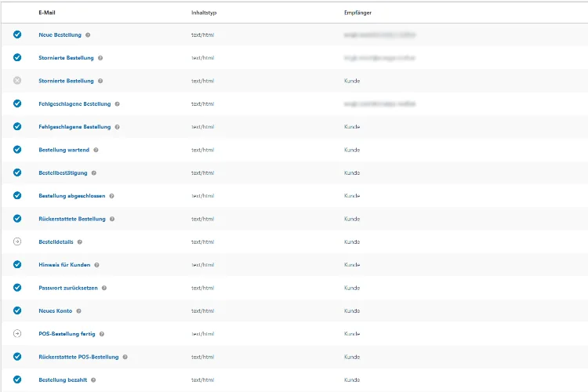
Task: Click help icon beside Fehlgeschlagene Bestellung for Kunde
Action: tap(118, 127)
